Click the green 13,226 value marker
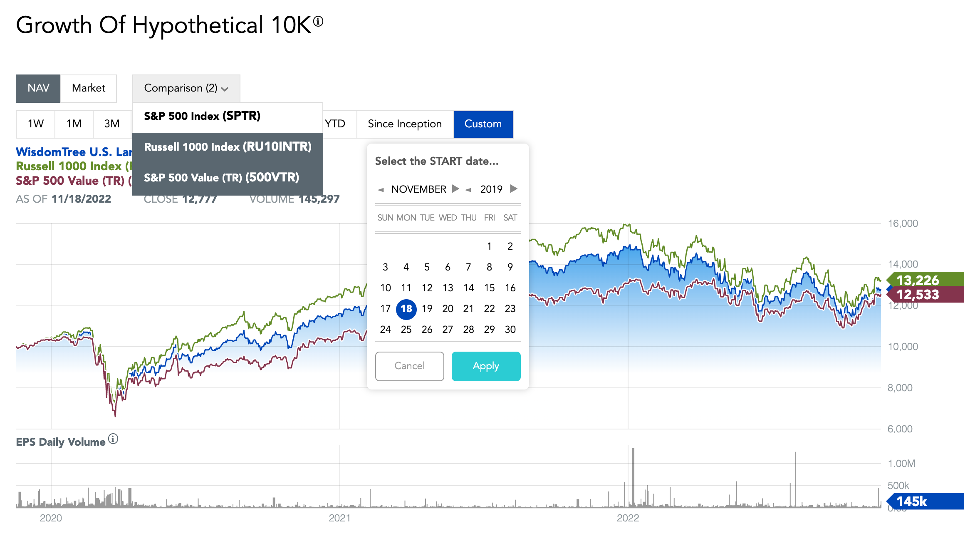 click(x=925, y=280)
